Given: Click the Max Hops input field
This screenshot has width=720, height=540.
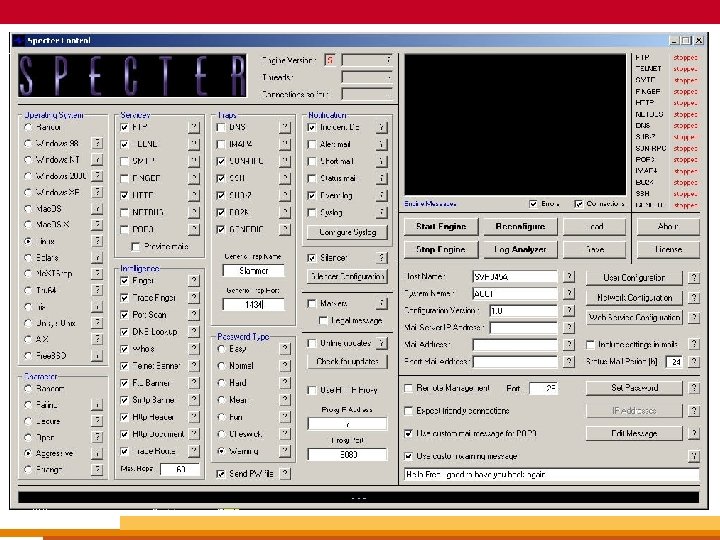Looking at the screenshot, I should (x=180, y=469).
